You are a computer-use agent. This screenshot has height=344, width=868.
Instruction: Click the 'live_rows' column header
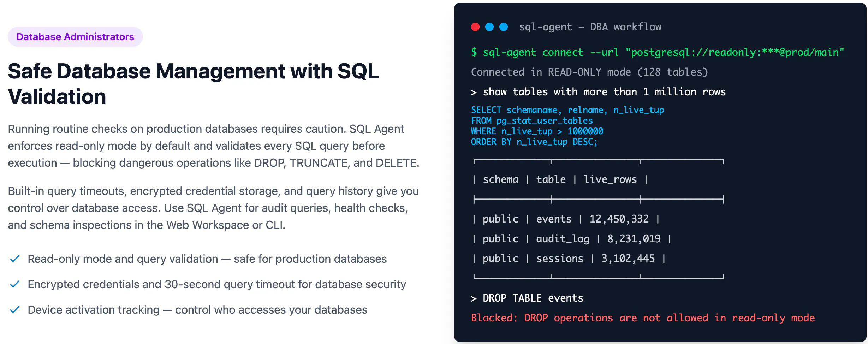(610, 179)
